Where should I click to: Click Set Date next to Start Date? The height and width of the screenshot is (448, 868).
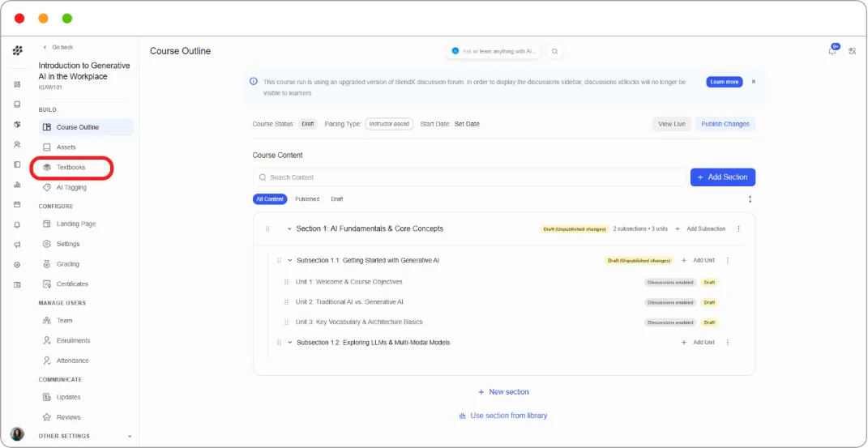[x=467, y=125]
